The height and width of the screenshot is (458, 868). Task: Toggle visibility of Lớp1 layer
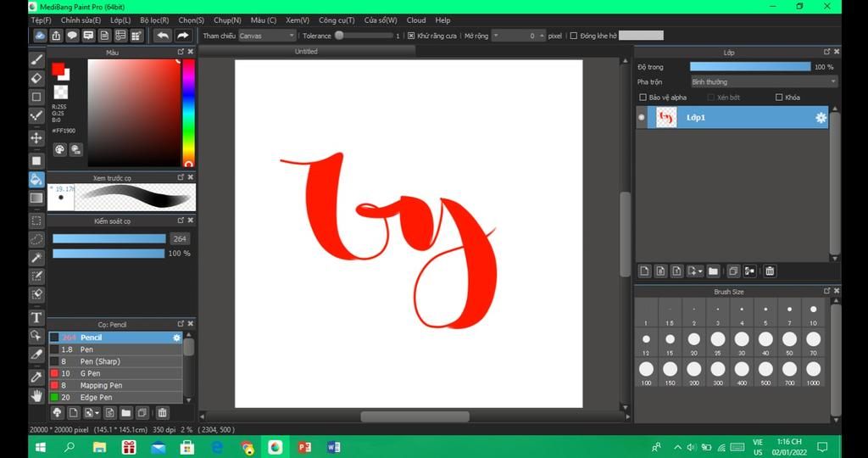(642, 117)
